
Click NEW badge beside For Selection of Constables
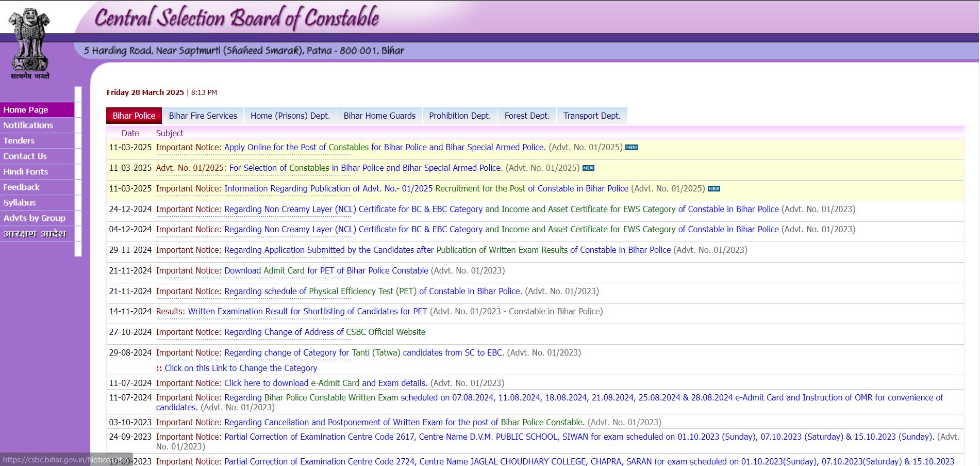point(588,168)
